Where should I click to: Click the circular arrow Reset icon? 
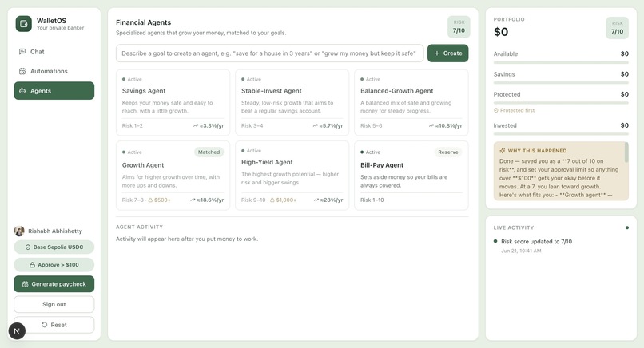[45, 325]
